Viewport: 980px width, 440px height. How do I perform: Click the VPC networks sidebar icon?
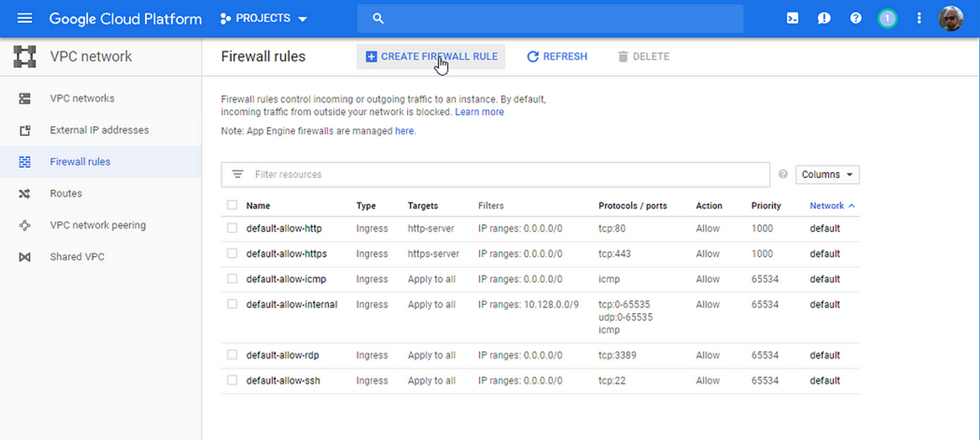tap(24, 99)
